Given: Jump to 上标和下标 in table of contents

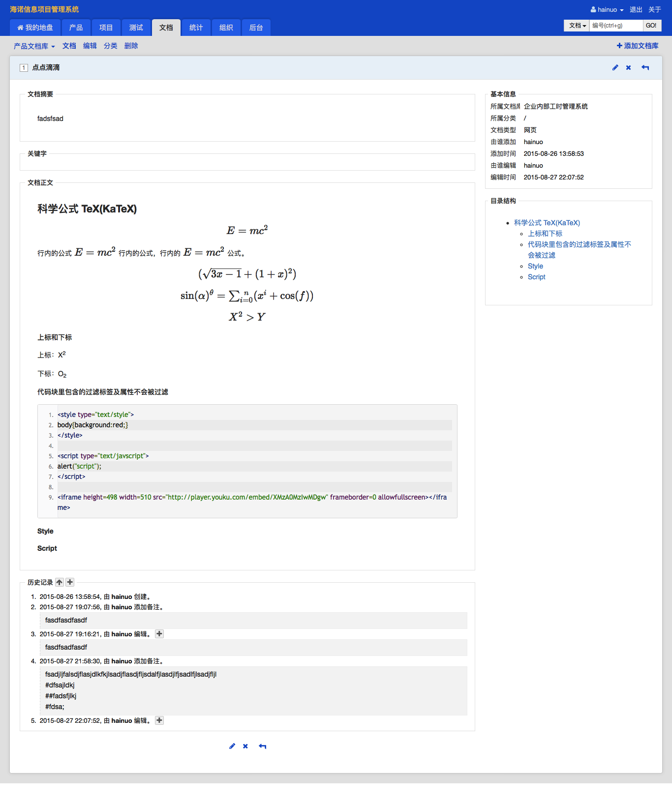Looking at the screenshot, I should coord(545,234).
